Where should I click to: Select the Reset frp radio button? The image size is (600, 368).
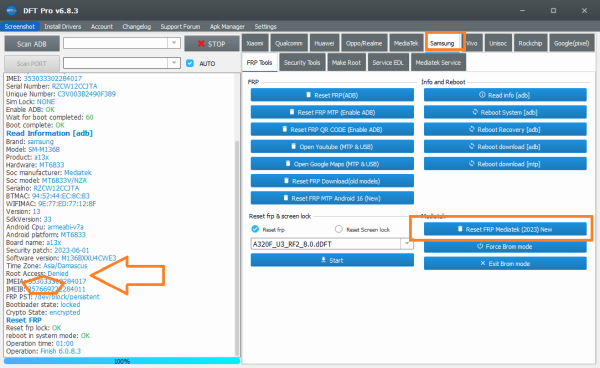pyautogui.click(x=255, y=229)
